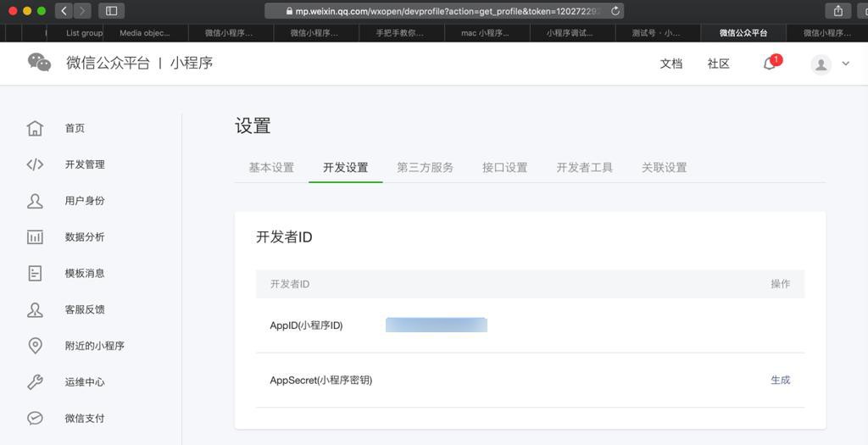Select the 微信公众平台 browser tab
The height and width of the screenshot is (445, 868).
(x=743, y=33)
